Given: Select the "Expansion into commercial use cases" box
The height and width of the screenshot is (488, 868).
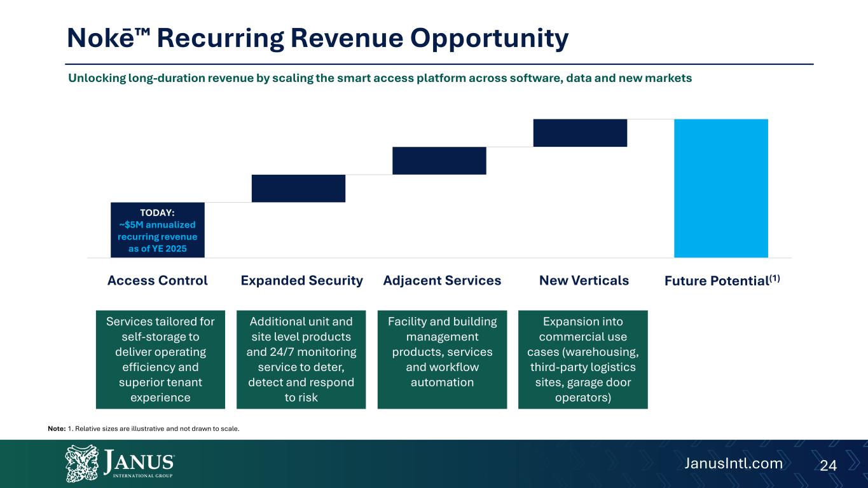Looking at the screenshot, I should [583, 359].
